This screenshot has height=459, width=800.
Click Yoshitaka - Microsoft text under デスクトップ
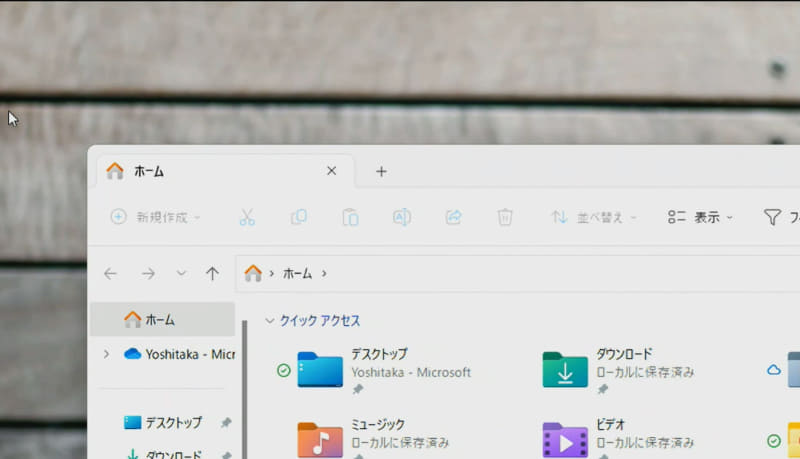coord(411,372)
